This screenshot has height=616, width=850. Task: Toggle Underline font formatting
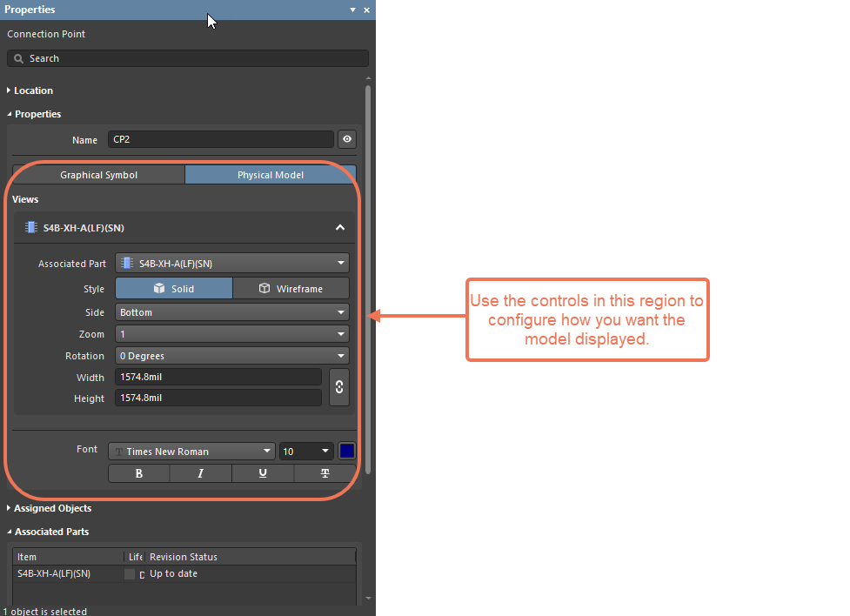click(263, 473)
